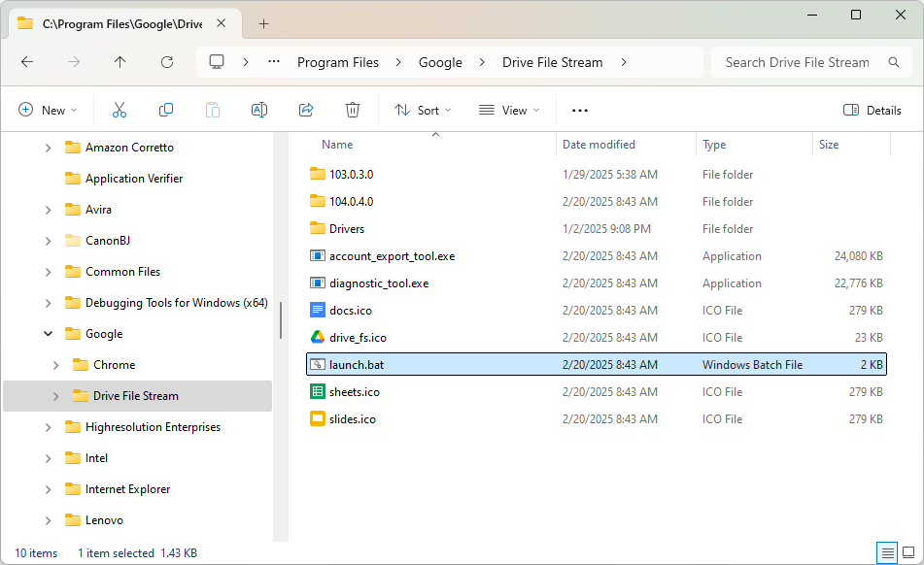The height and width of the screenshot is (565, 924).
Task: Expand the Lenovo tree node
Action: click(x=49, y=520)
